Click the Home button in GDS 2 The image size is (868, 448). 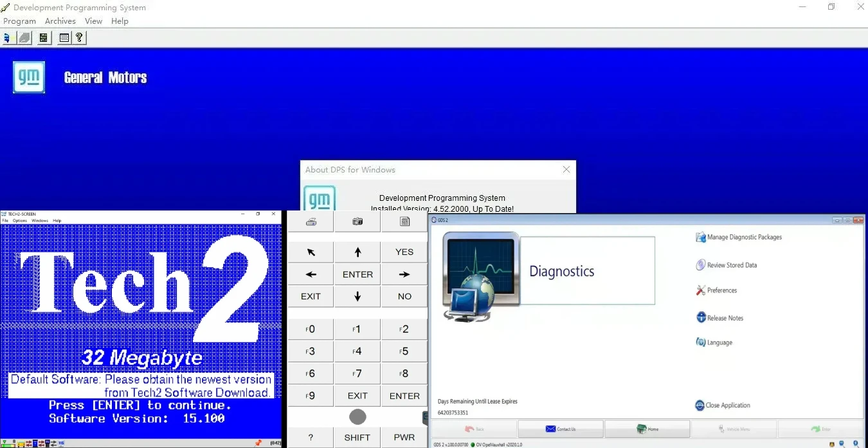[x=647, y=429]
